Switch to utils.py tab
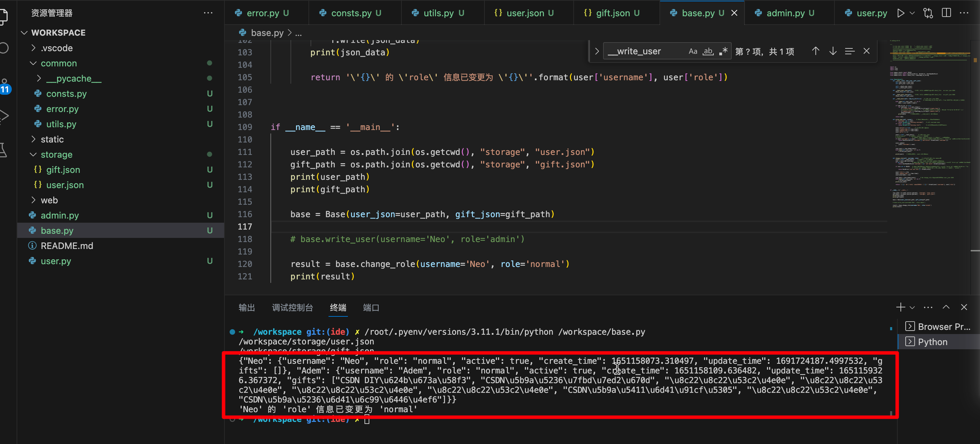 [x=443, y=13]
